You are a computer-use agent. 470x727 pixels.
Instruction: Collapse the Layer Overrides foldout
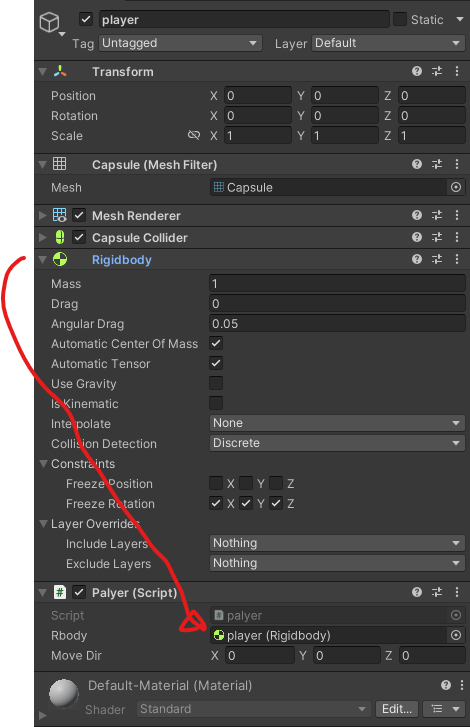click(44, 523)
